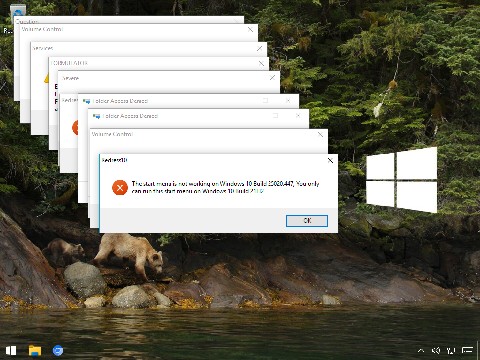Close the Severe dialog window
The height and width of the screenshot is (360, 480).
[273, 78]
